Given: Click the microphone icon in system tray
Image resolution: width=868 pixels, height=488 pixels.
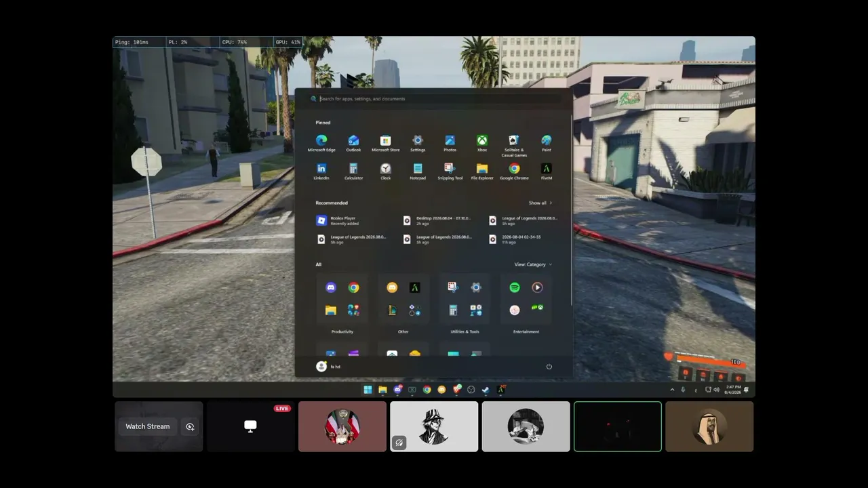Looking at the screenshot, I should pyautogui.click(x=683, y=390).
